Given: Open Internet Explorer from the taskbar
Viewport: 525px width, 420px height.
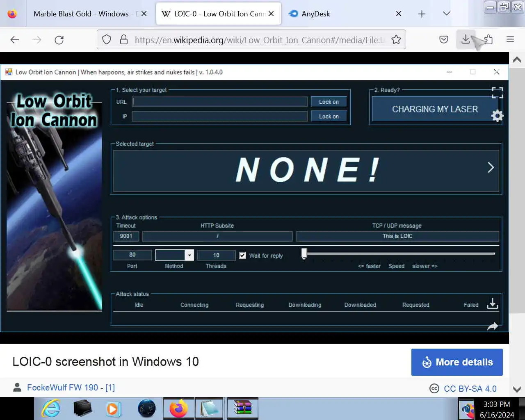Looking at the screenshot, I should point(51,409).
